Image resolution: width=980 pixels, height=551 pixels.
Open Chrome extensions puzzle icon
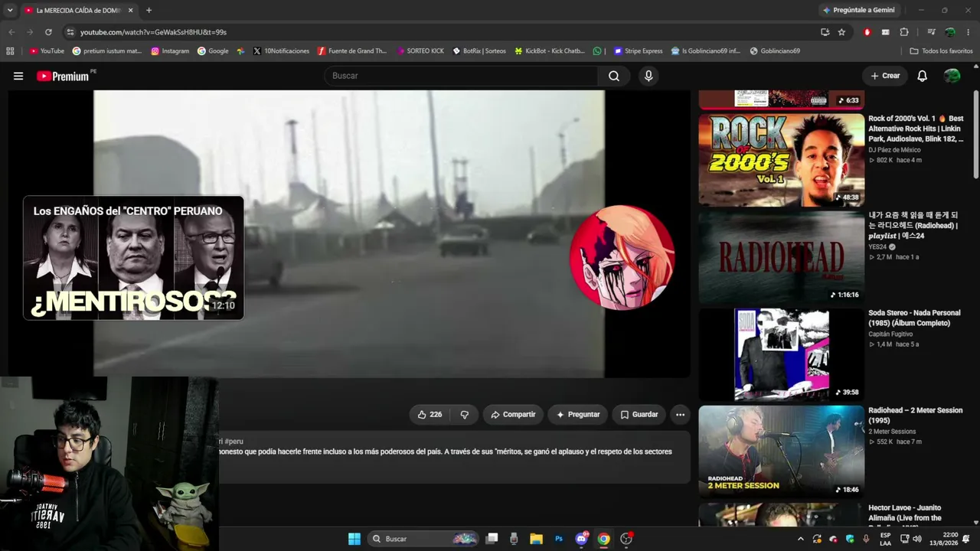coord(904,32)
